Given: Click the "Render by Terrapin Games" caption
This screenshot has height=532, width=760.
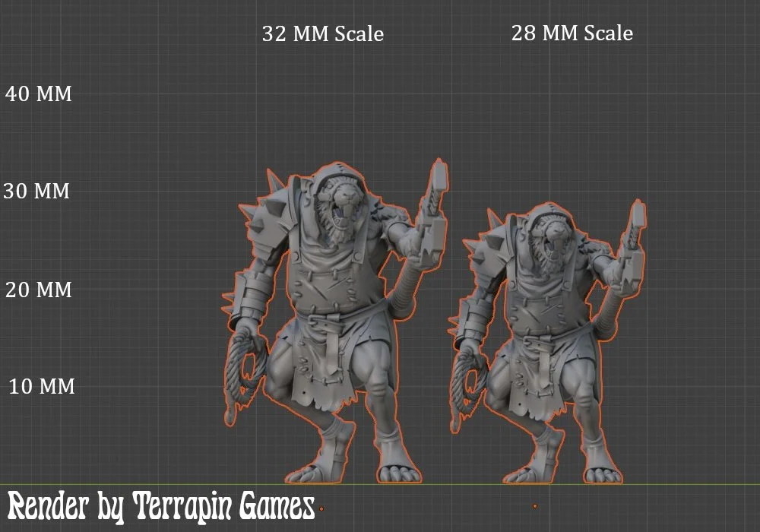Looking at the screenshot, I should pos(161,507).
